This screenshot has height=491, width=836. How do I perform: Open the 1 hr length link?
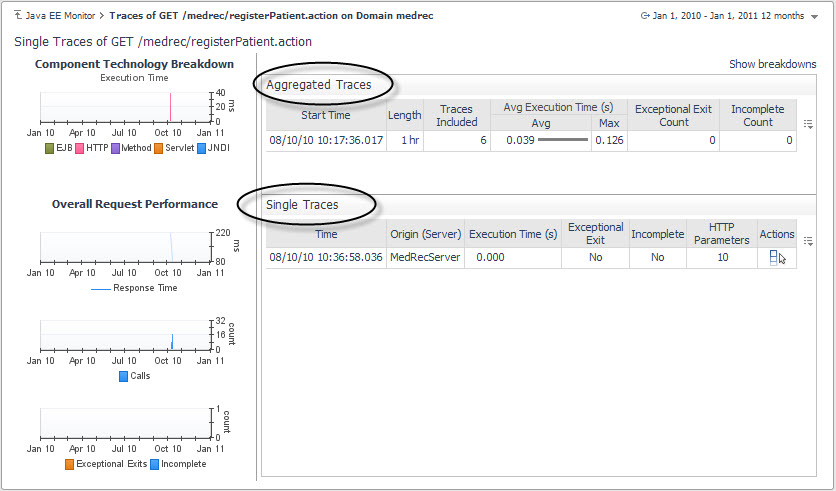(410, 141)
